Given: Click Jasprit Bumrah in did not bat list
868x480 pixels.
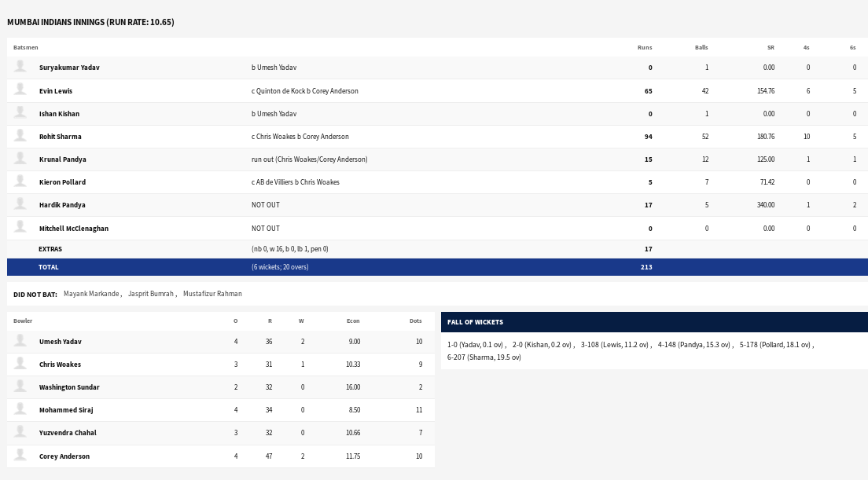Looking at the screenshot, I should point(151,294).
